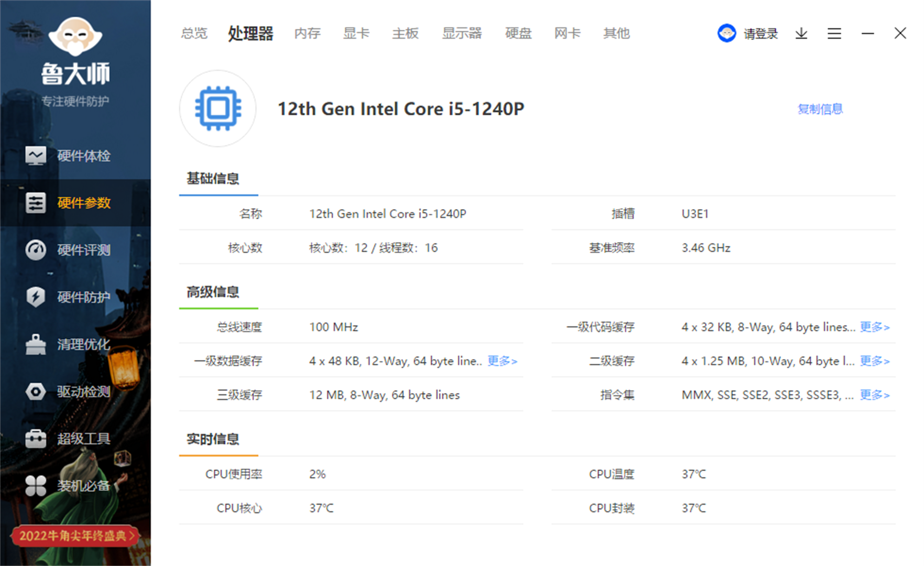
Task: Select the 超级工具 sidebar label
Action: pos(84,439)
